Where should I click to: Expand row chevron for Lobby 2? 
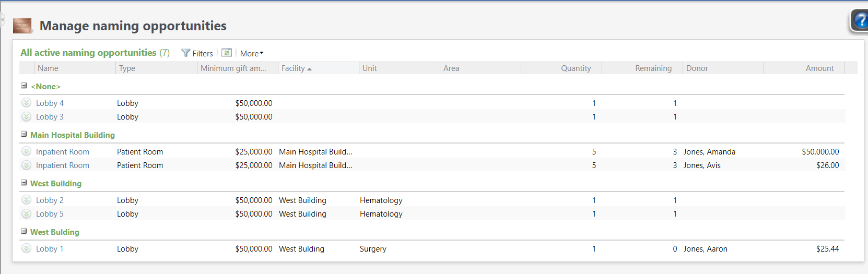click(x=26, y=200)
